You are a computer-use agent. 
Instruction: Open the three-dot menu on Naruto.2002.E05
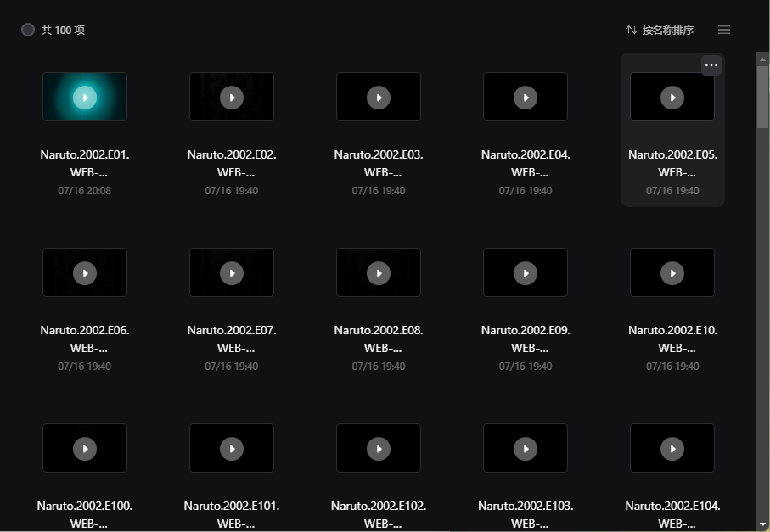point(711,65)
